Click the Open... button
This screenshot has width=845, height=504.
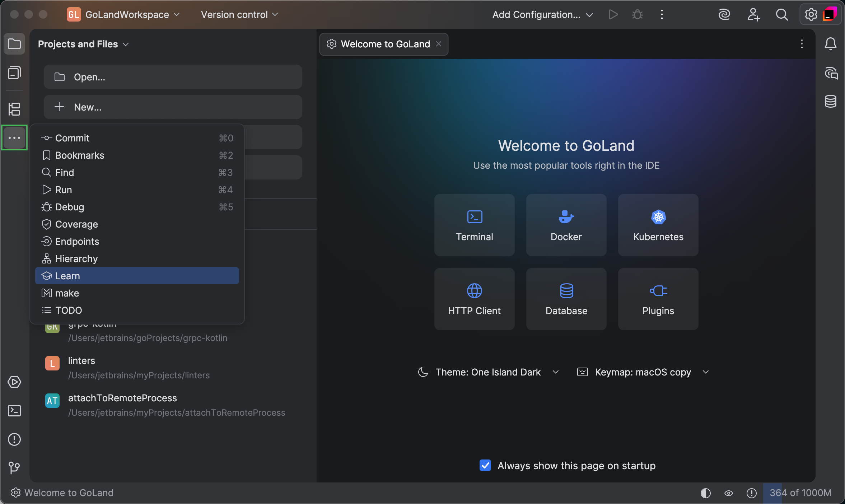click(173, 77)
